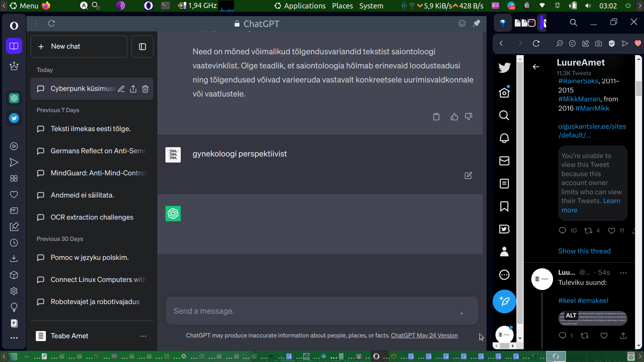Like the 'Tuleviku suund' tweet
The image size is (644, 362).
coord(604,335)
